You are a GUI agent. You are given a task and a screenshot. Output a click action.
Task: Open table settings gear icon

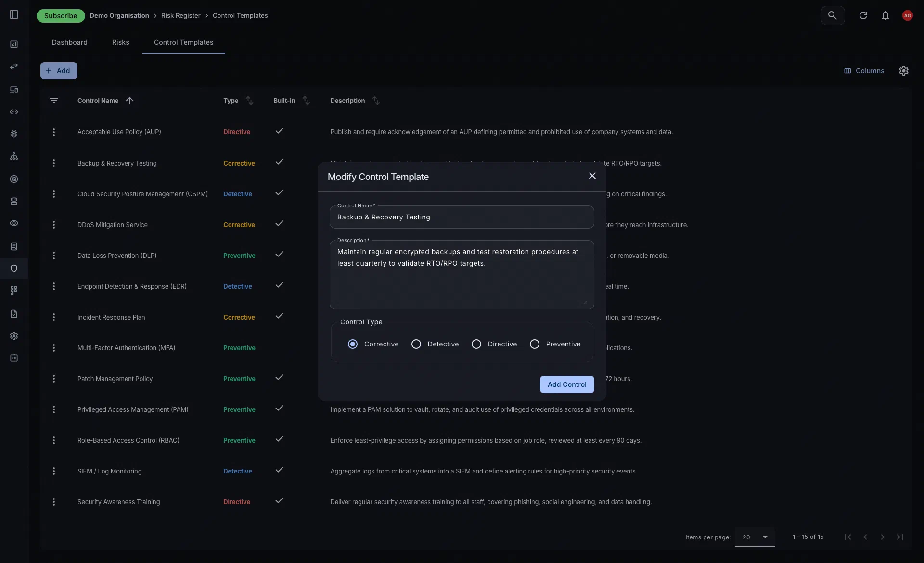click(x=904, y=71)
